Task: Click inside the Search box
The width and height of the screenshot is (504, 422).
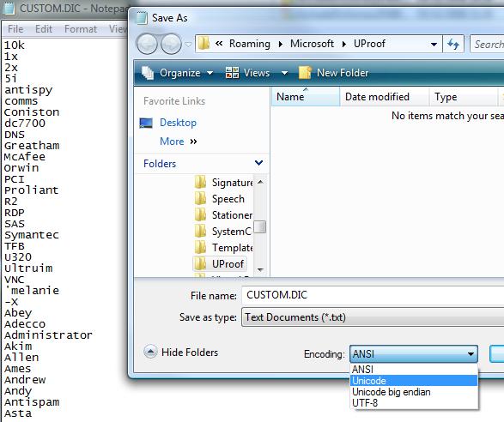Action: click(487, 44)
